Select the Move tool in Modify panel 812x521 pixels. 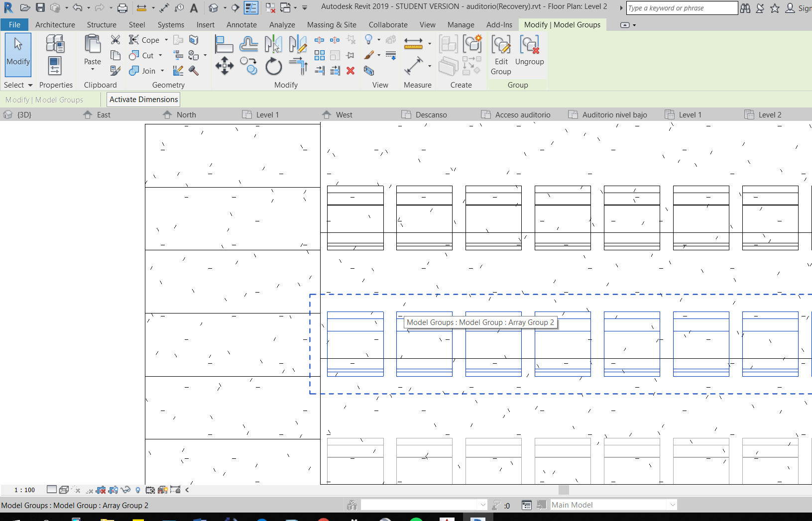click(225, 65)
